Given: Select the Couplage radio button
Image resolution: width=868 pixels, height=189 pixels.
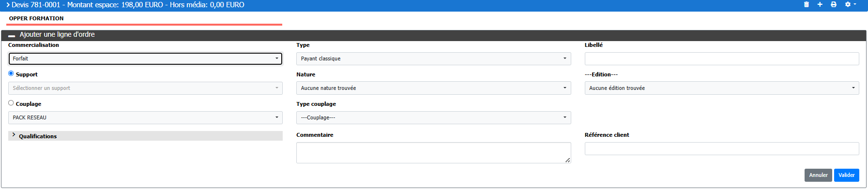Looking at the screenshot, I should click(11, 103).
